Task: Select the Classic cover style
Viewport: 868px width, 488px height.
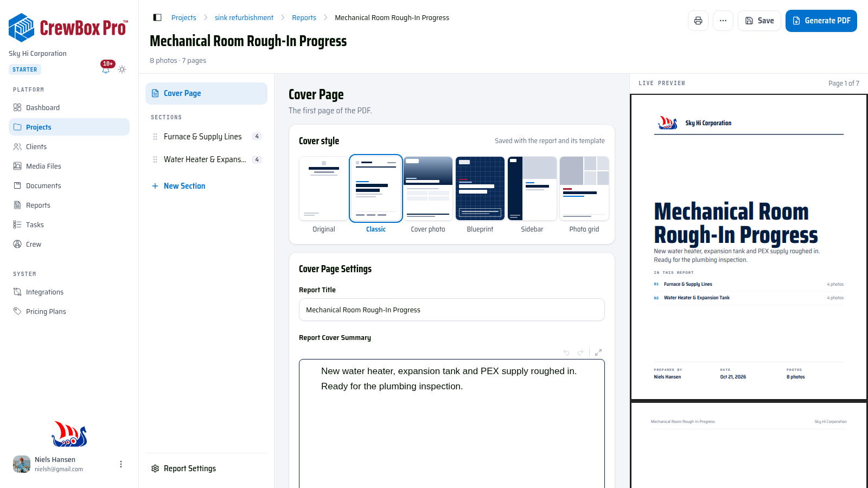Action: (376, 194)
